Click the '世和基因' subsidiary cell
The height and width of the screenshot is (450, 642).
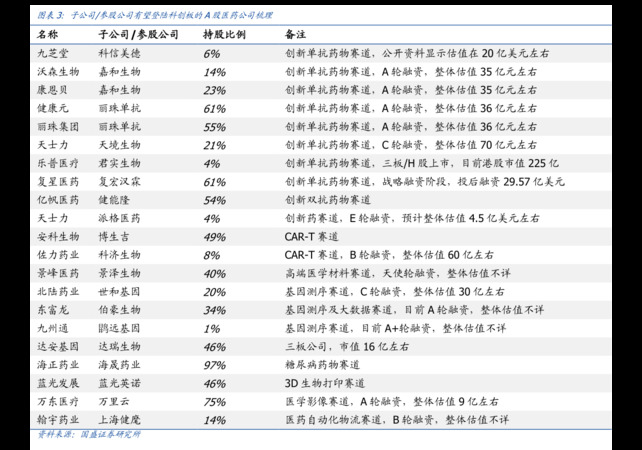119,292
